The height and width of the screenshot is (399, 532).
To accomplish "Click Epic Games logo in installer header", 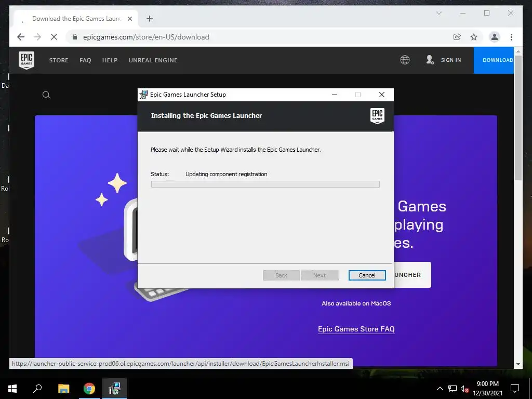I will pyautogui.click(x=377, y=116).
